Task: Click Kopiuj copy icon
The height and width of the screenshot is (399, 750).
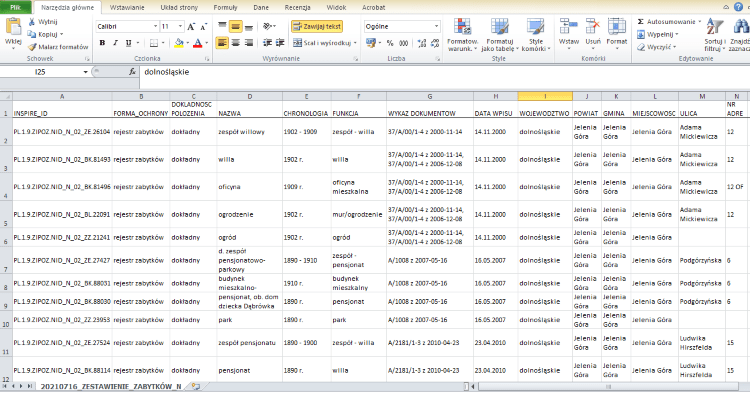Action: click(x=32, y=34)
